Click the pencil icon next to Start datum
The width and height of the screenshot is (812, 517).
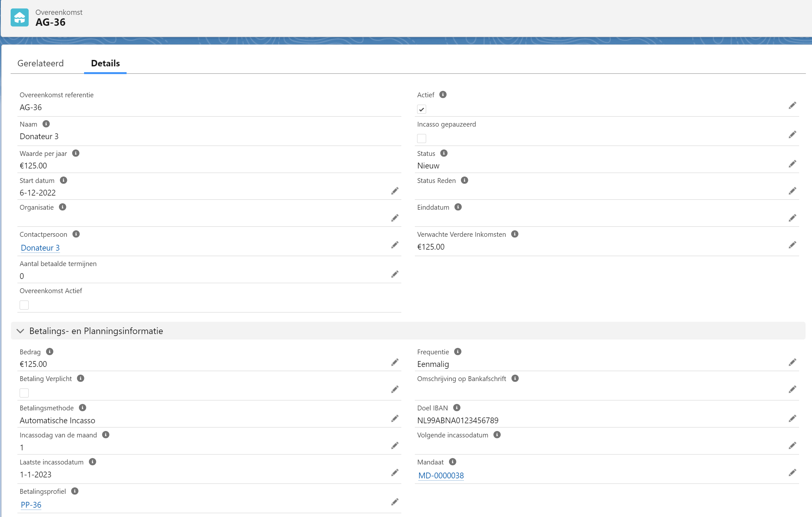395,191
